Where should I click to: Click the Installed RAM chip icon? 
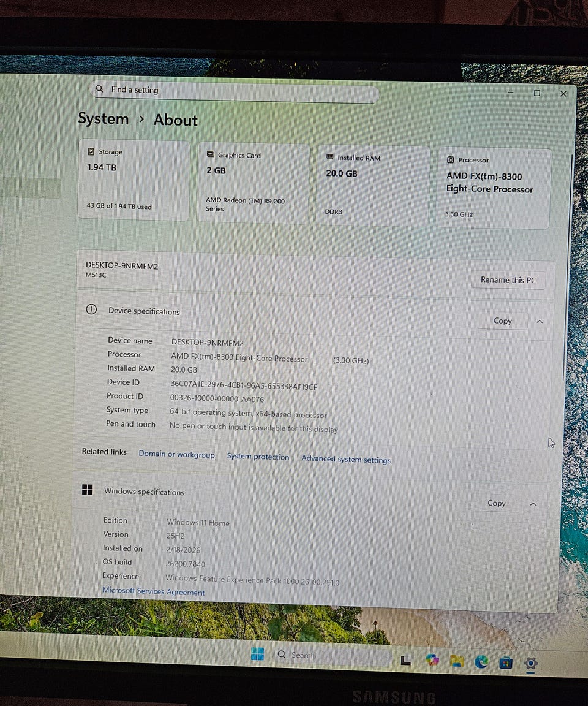coord(330,157)
